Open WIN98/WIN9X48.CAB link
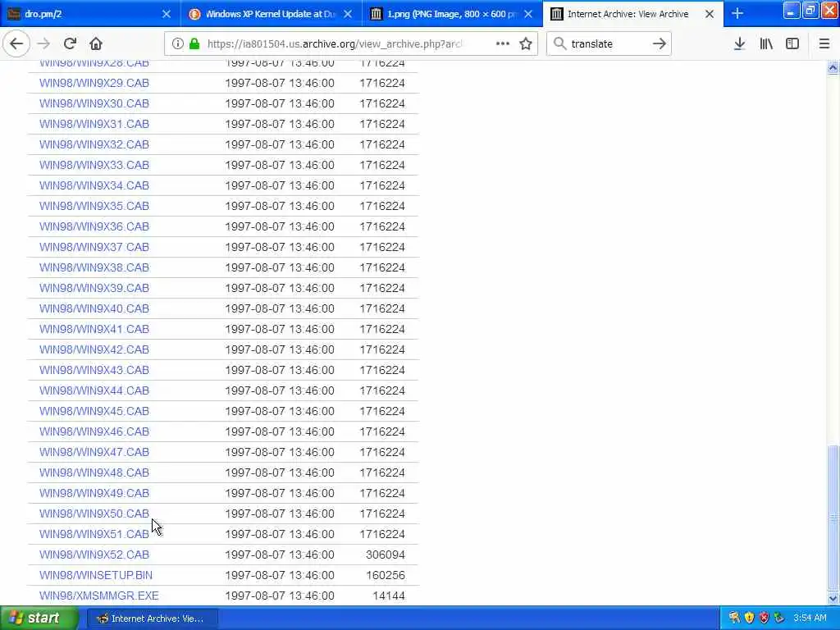Image resolution: width=840 pixels, height=630 pixels. 94,472
